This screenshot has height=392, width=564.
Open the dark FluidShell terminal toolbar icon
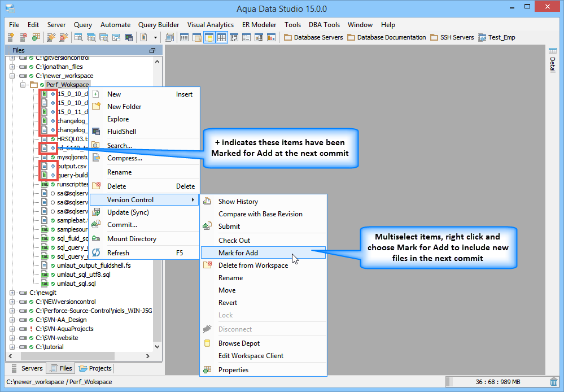tap(128, 37)
